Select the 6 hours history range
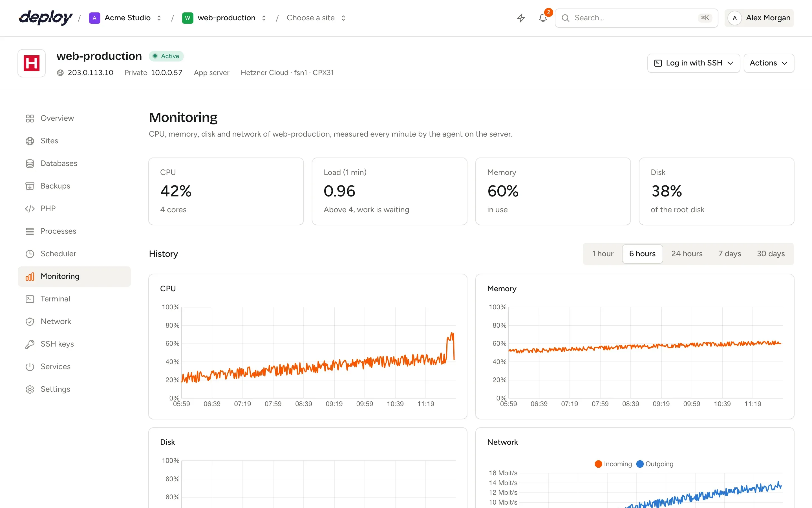Image resolution: width=812 pixels, height=508 pixels. pyautogui.click(x=642, y=254)
